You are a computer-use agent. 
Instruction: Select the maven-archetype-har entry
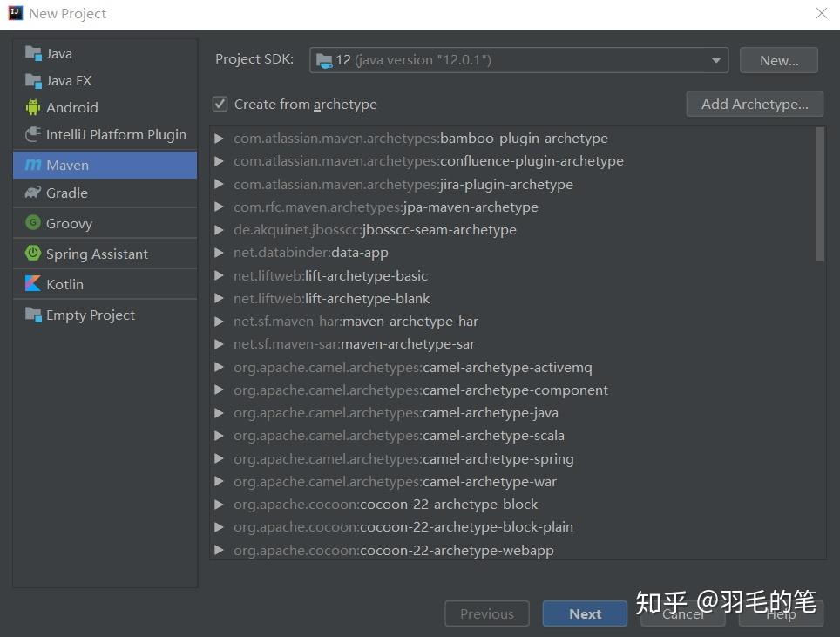[410, 322]
